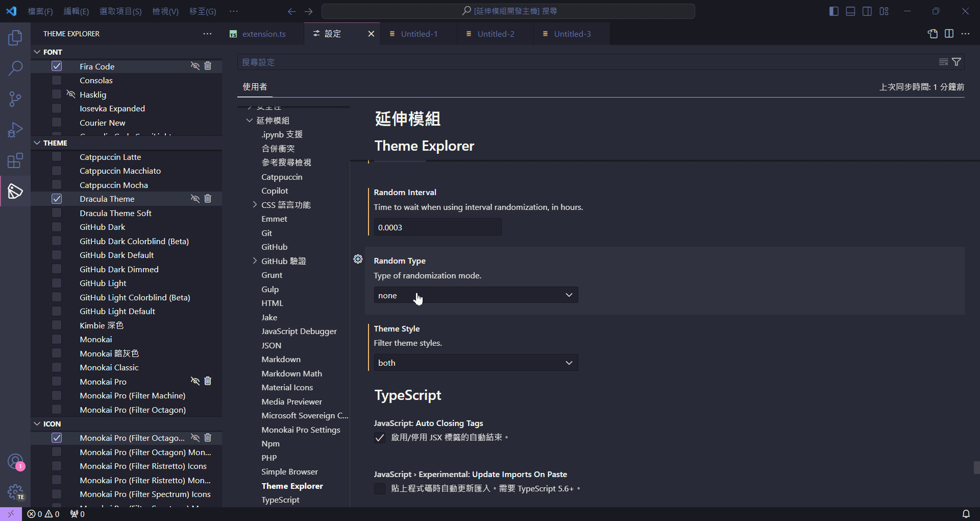Open the Explorer view in activity bar
This screenshot has height=521, width=980.
(15, 37)
